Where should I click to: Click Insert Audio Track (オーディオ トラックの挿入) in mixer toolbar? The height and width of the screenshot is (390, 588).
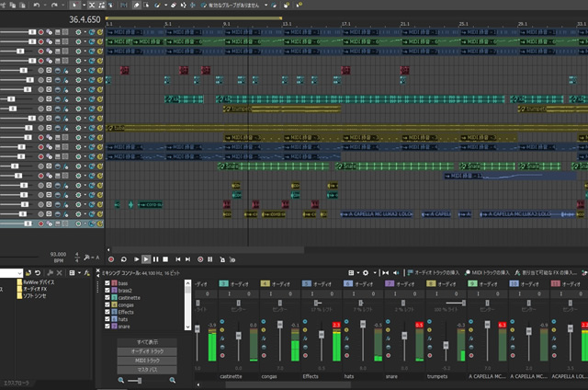[x=433, y=273]
